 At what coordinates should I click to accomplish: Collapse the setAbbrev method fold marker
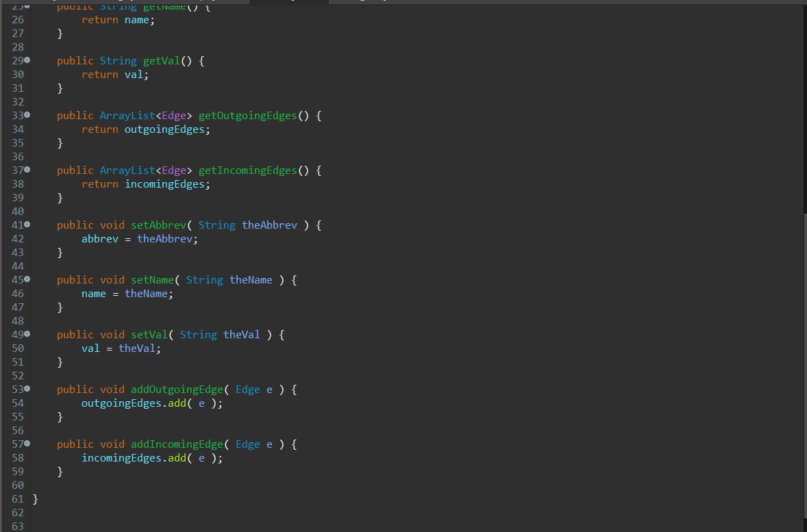click(26, 225)
